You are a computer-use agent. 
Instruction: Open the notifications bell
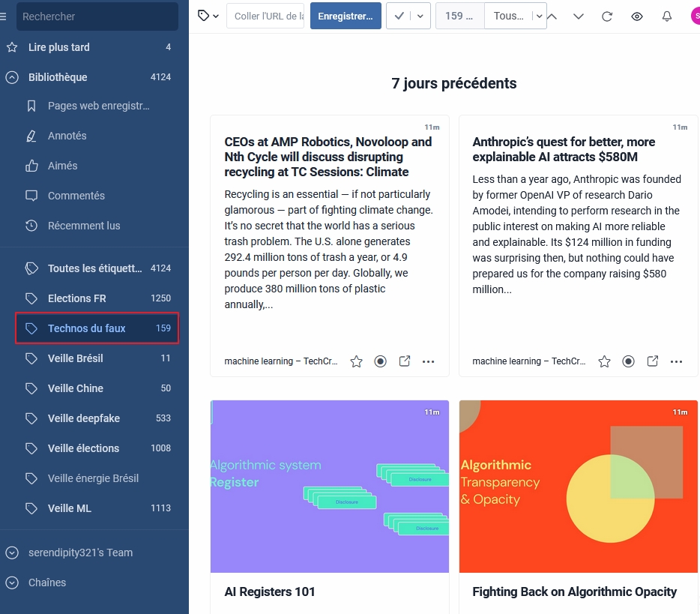(x=666, y=16)
